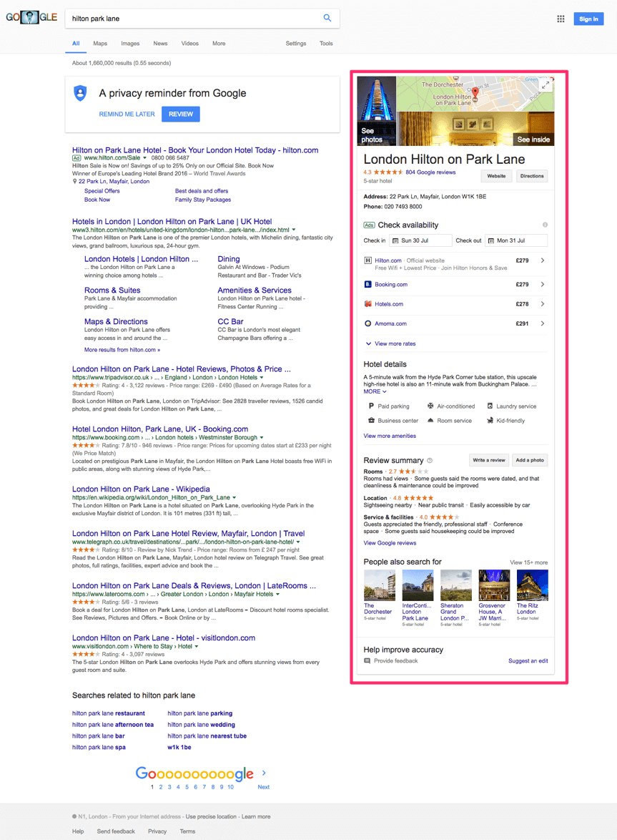The height and width of the screenshot is (840, 617).
Task: Open the search Tools menu
Action: (x=327, y=44)
